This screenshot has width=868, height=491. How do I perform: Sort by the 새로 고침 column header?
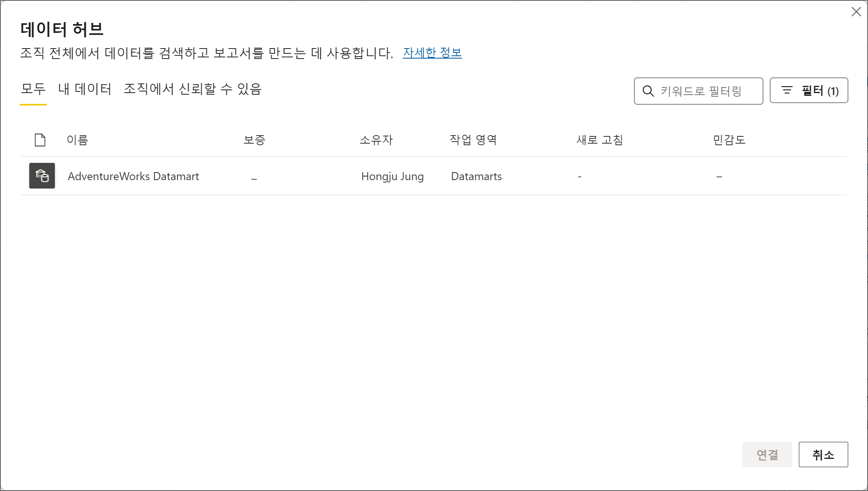coord(600,140)
